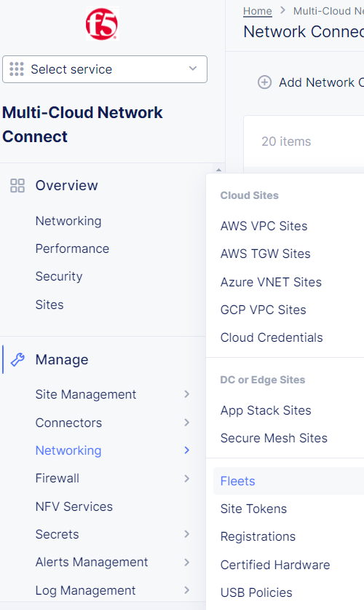Image resolution: width=364 pixels, height=610 pixels.
Task: Expand the Firewall submenu
Action: coord(187,478)
